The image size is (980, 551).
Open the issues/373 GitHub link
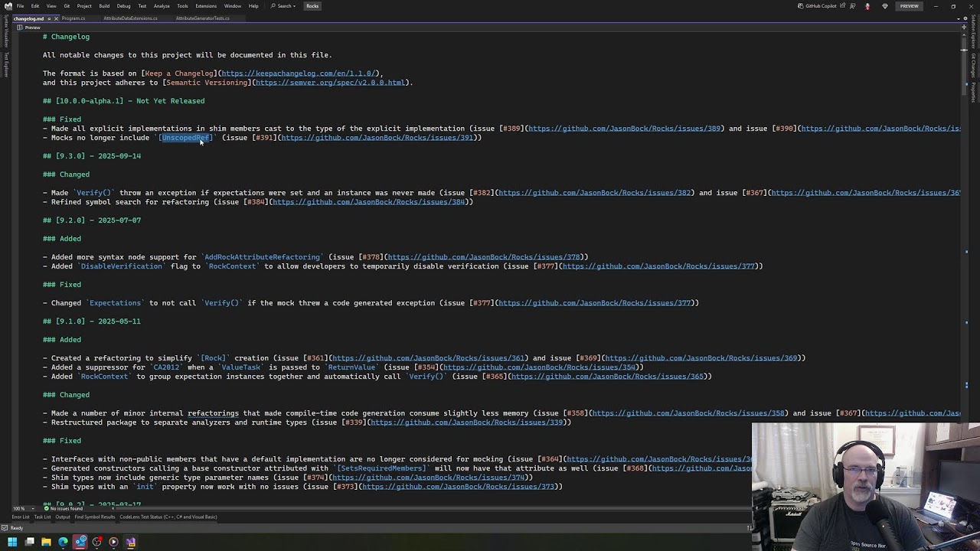coord(458,487)
